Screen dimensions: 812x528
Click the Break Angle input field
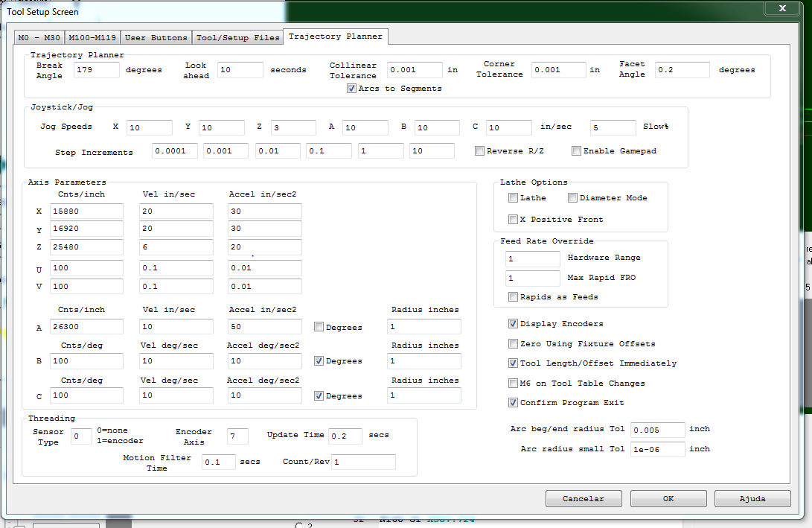coord(97,70)
